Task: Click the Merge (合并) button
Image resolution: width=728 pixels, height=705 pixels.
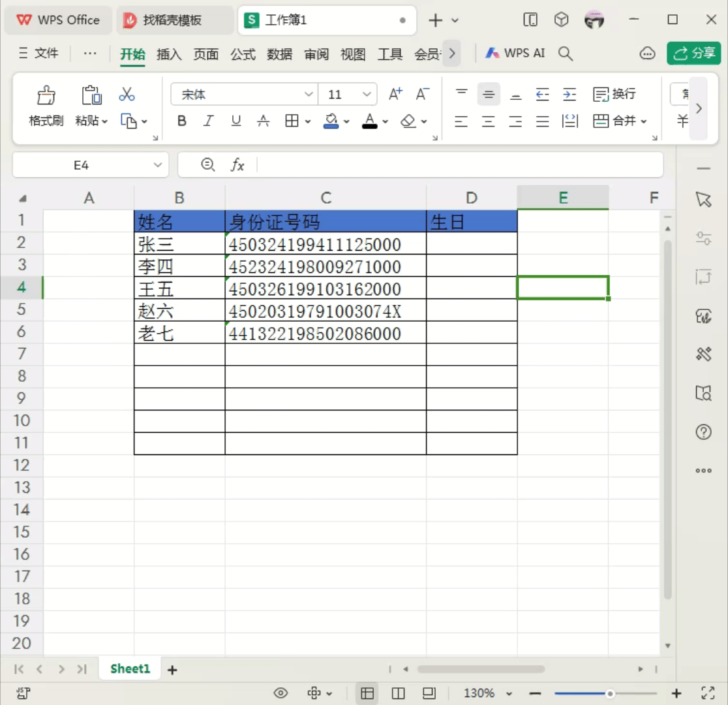Action: (614, 122)
